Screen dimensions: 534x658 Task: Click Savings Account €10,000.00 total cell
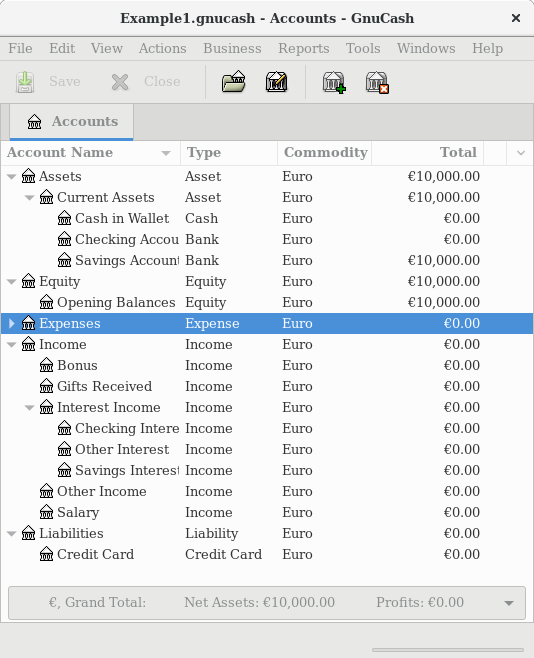click(x=443, y=260)
